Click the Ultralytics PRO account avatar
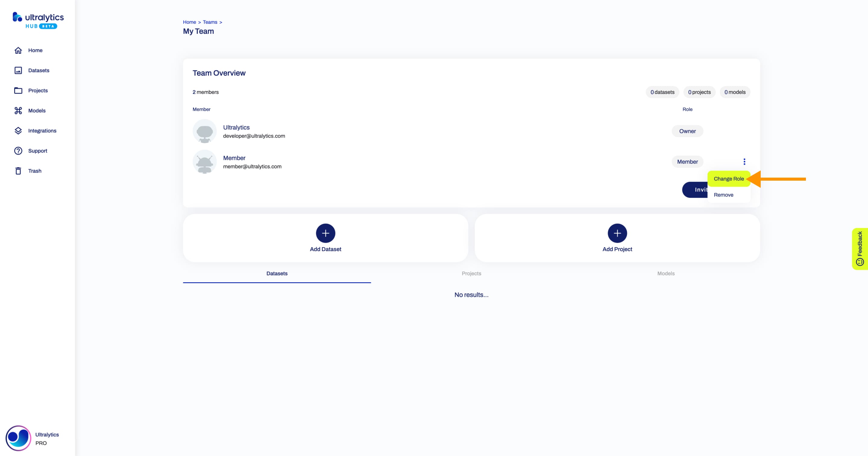The height and width of the screenshot is (456, 868). click(x=17, y=438)
